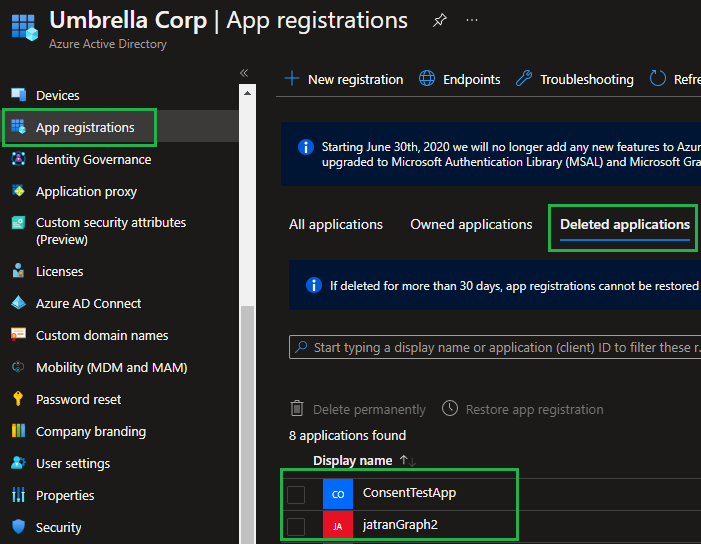Click the User settings icon
The height and width of the screenshot is (544, 701).
pyautogui.click(x=18, y=463)
